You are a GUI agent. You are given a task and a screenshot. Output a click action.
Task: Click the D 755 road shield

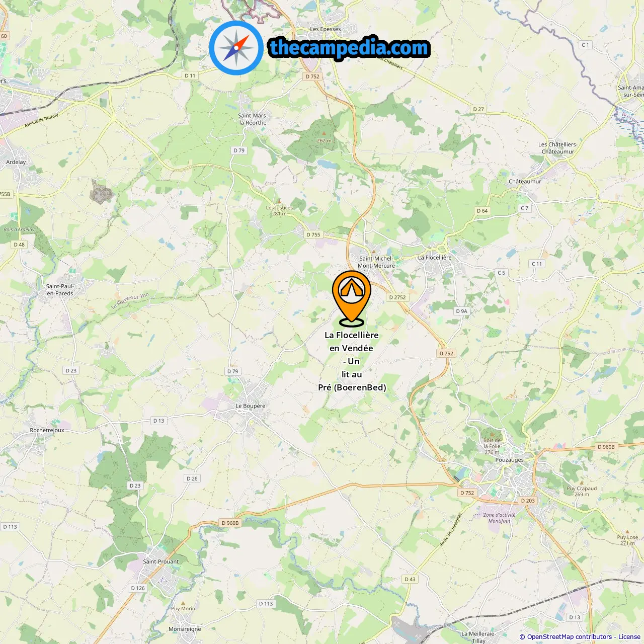[x=313, y=234]
